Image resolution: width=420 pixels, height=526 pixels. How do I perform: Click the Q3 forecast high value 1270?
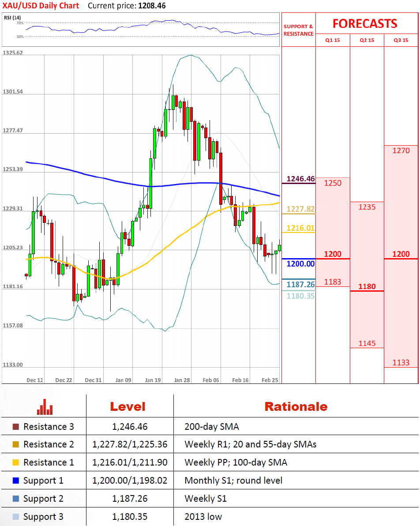401,150
